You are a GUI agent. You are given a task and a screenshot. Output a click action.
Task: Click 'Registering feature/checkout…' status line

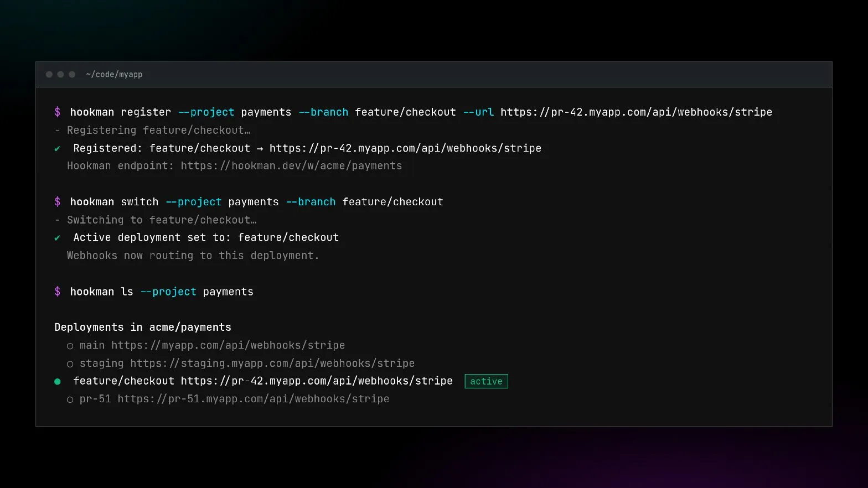click(159, 130)
